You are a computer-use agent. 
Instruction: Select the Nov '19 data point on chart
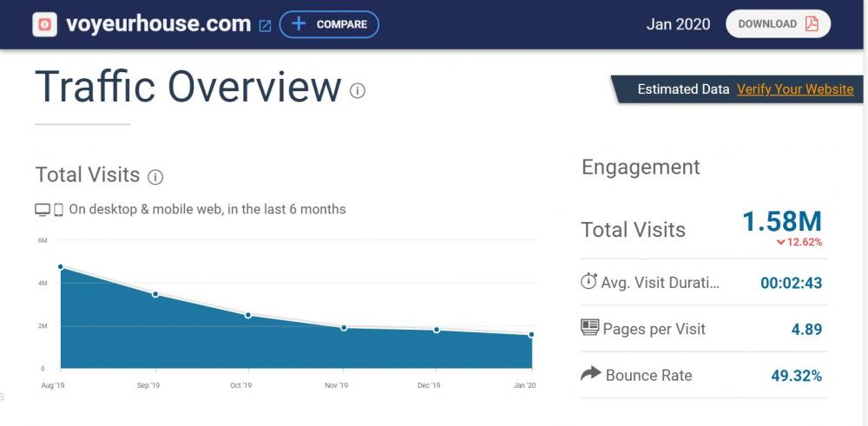click(x=344, y=328)
